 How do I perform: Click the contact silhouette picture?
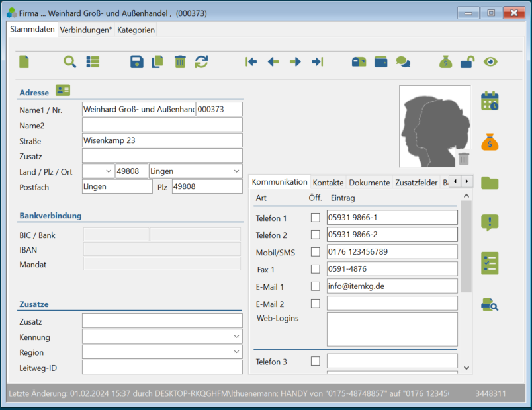[435, 126]
